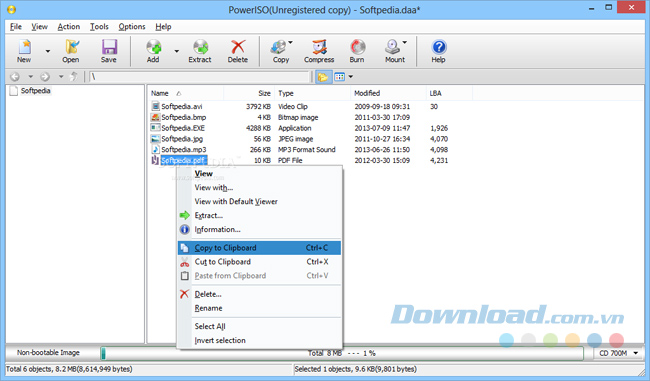Screen dimensions: 650x381
Task: Open the view mode dropdown arrow
Action: [351, 77]
